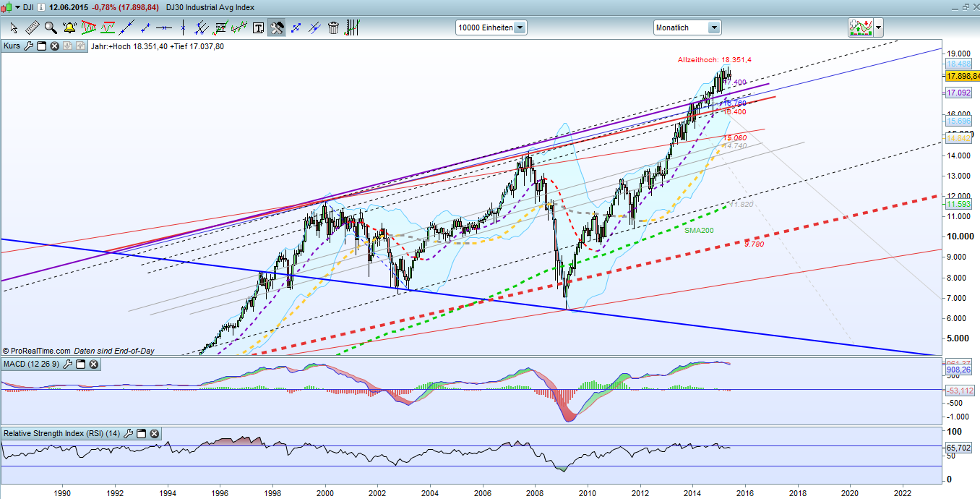Screen dimensions: 980x499
Task: Maximize the Relative Strength Index panel
Action: point(142,433)
